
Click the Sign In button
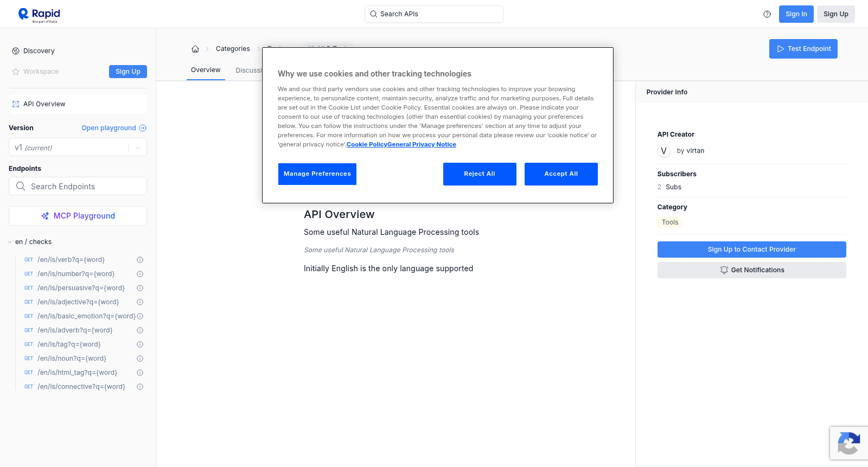point(796,14)
